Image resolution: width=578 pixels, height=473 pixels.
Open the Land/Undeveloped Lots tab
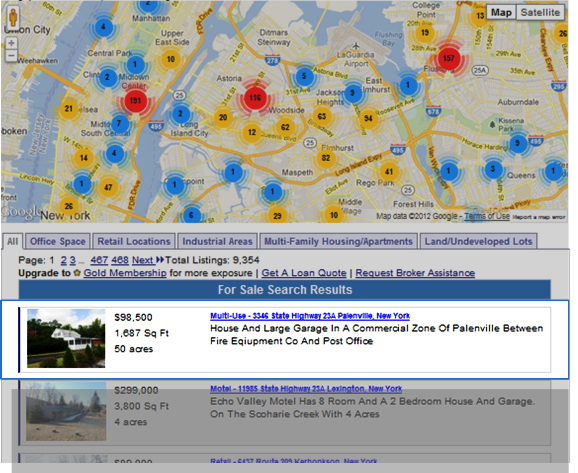(x=478, y=241)
